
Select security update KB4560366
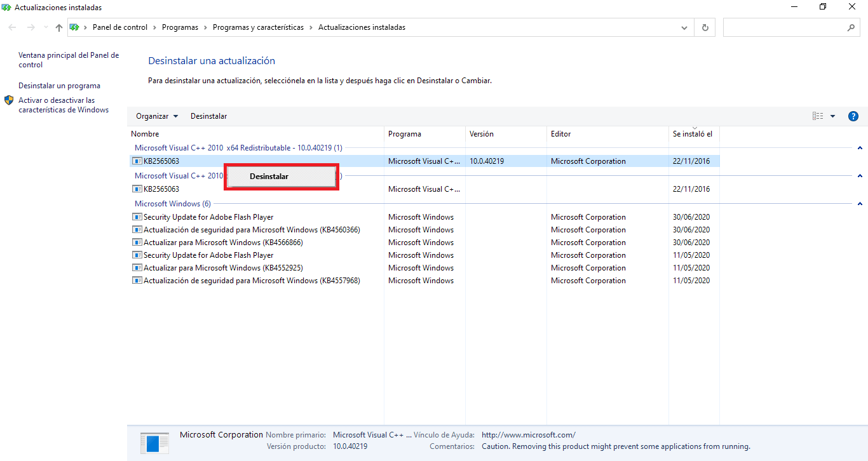click(x=424, y=230)
